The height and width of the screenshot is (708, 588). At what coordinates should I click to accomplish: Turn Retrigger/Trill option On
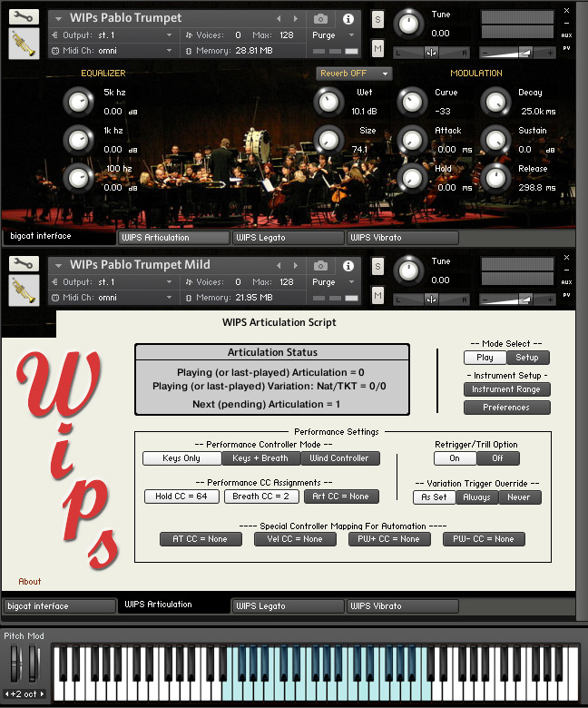[x=455, y=458]
